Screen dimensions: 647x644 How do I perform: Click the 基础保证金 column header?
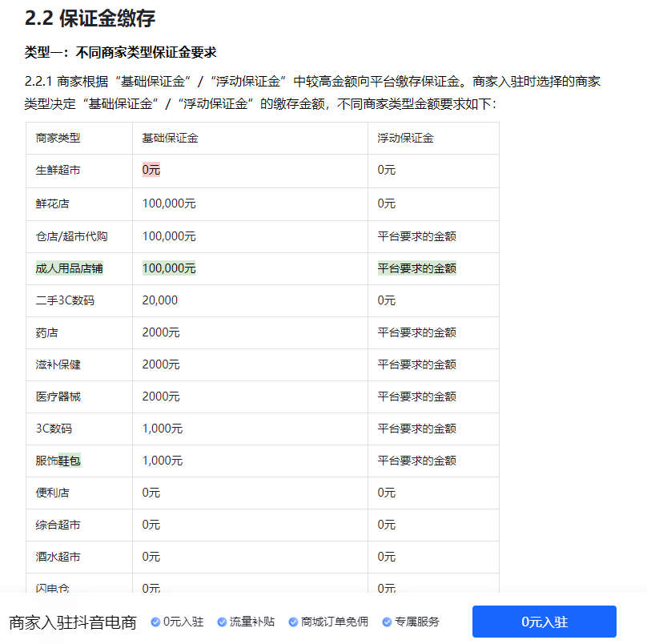(x=170, y=138)
